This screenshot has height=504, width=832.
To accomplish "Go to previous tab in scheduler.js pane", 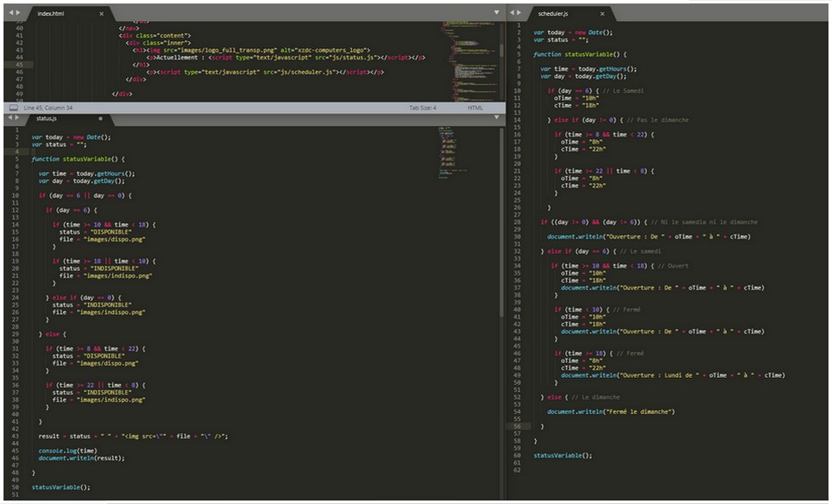I will click(x=513, y=13).
